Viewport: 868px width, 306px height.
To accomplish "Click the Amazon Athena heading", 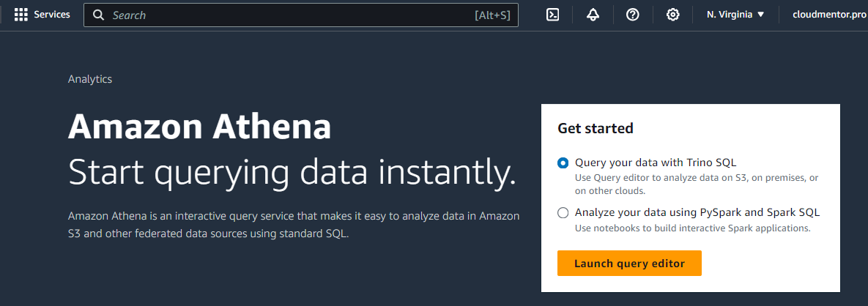I will coord(199,127).
